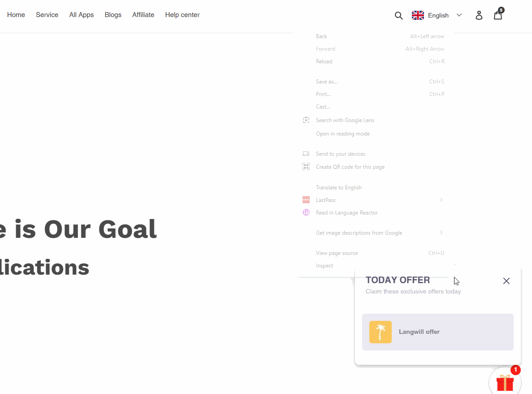
Task: Expand the English language dropdown
Action: (437, 15)
